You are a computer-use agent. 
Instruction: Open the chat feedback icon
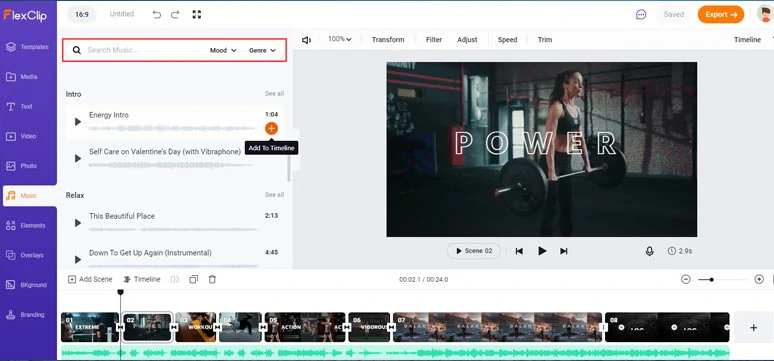click(641, 15)
